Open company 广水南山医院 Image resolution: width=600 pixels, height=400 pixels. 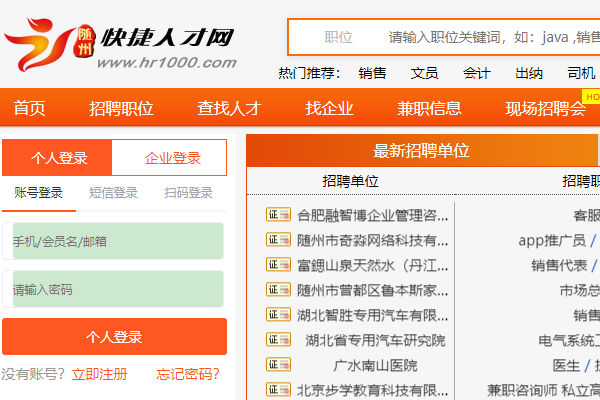375,365
